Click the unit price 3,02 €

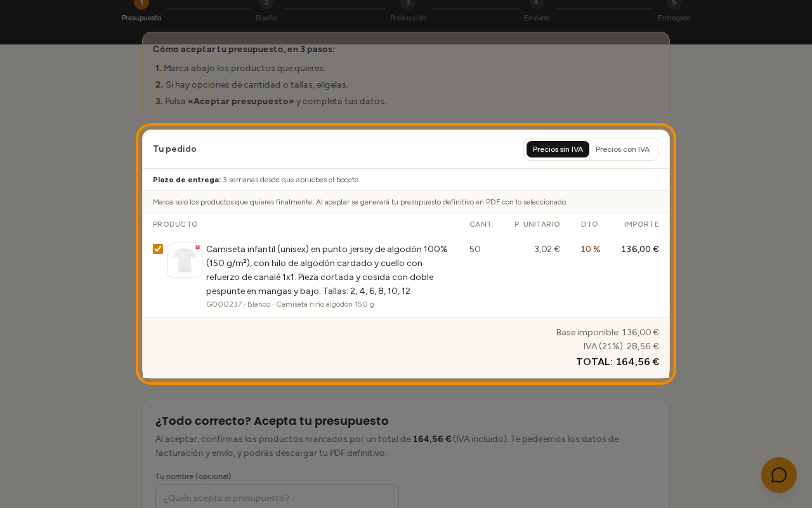click(547, 249)
